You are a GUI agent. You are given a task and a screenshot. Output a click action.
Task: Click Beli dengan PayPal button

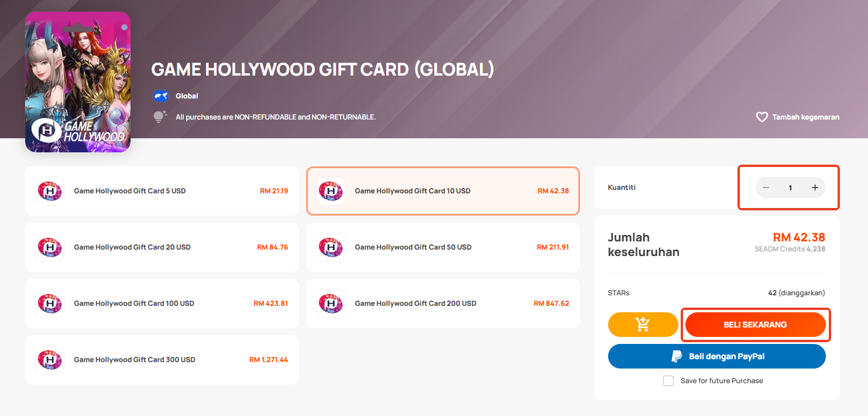pyautogui.click(x=717, y=356)
